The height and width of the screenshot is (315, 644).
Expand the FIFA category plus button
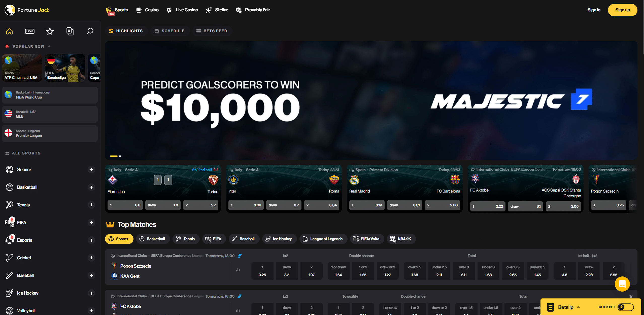pyautogui.click(x=91, y=223)
